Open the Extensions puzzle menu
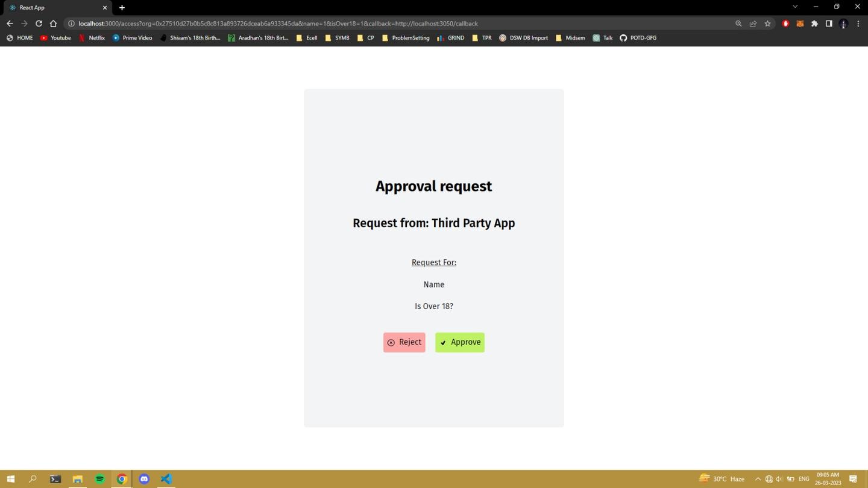 (x=814, y=23)
